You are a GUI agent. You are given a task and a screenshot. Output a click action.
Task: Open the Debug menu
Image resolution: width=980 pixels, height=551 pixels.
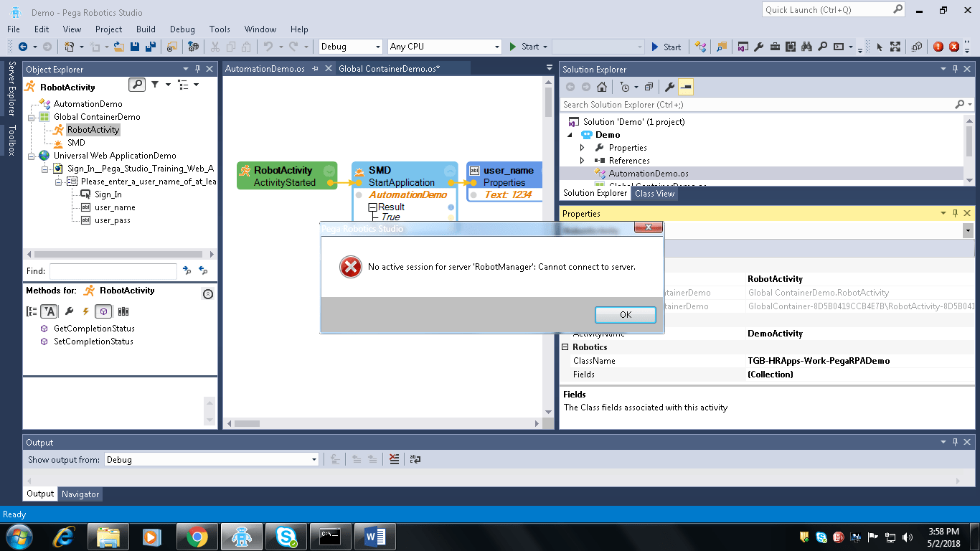coord(182,29)
